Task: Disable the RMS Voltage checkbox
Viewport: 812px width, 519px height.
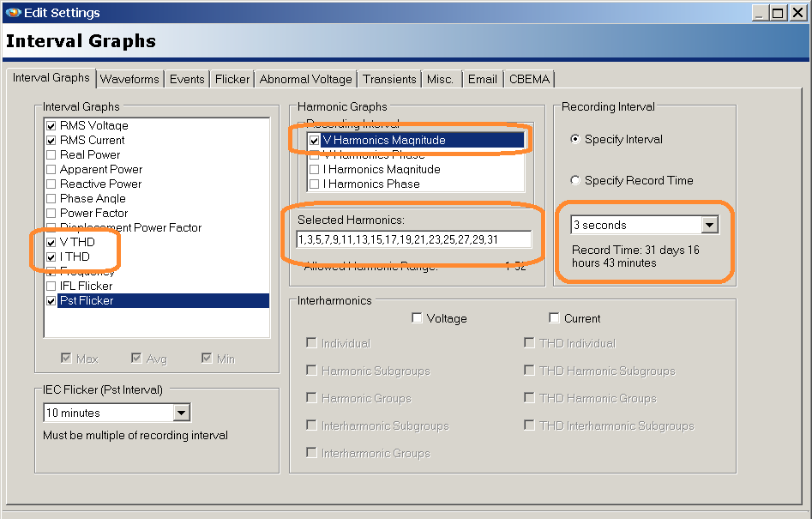Action: tap(51, 125)
